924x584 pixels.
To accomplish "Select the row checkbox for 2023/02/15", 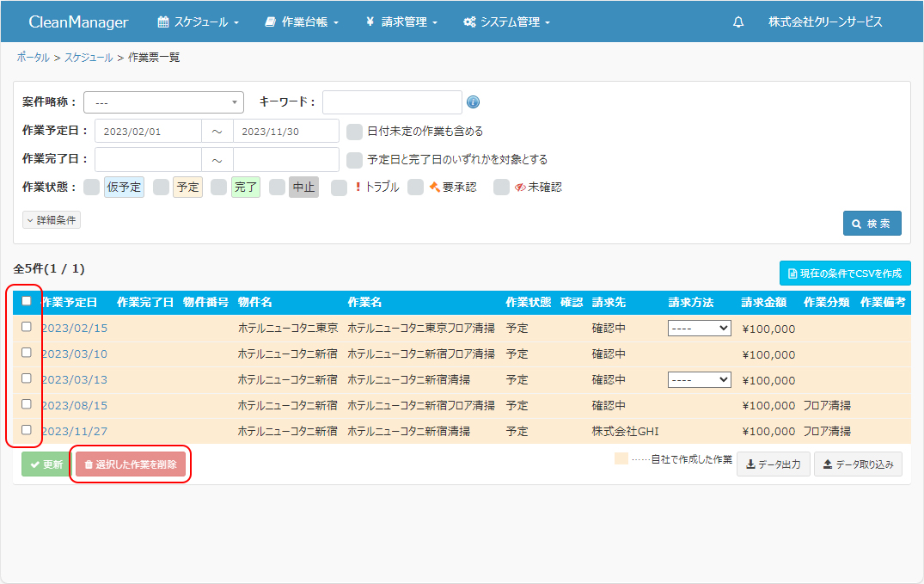I will tap(27, 327).
